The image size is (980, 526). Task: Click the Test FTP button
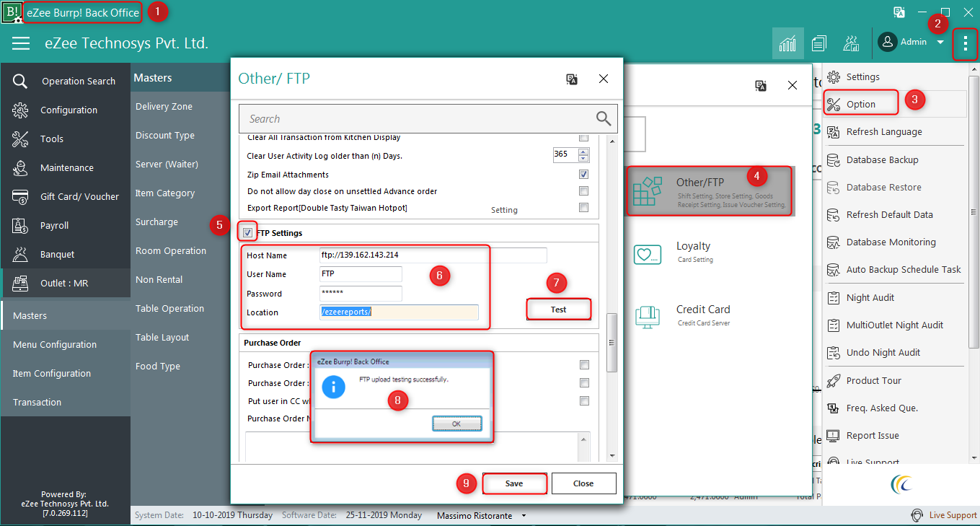[558, 309]
